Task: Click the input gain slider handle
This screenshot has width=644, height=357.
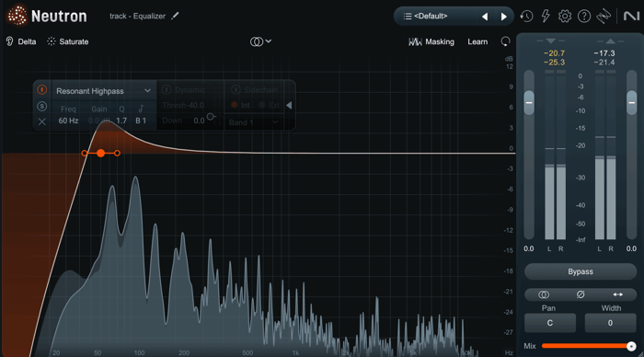Action: [x=529, y=102]
